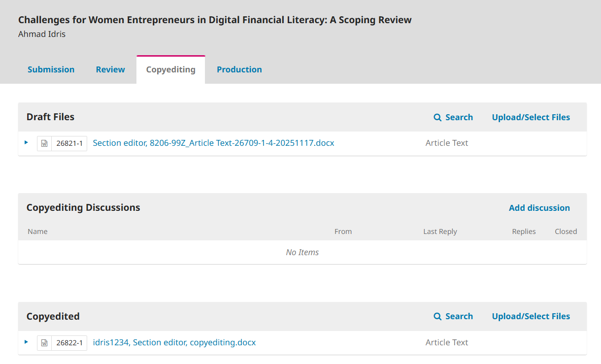
Task: Download the copyediting.docx file link
Action: 174,342
